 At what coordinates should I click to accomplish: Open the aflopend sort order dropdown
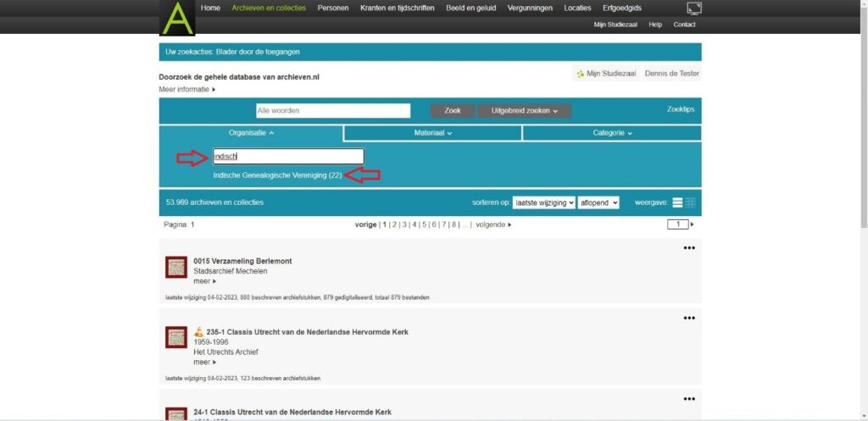(x=598, y=203)
